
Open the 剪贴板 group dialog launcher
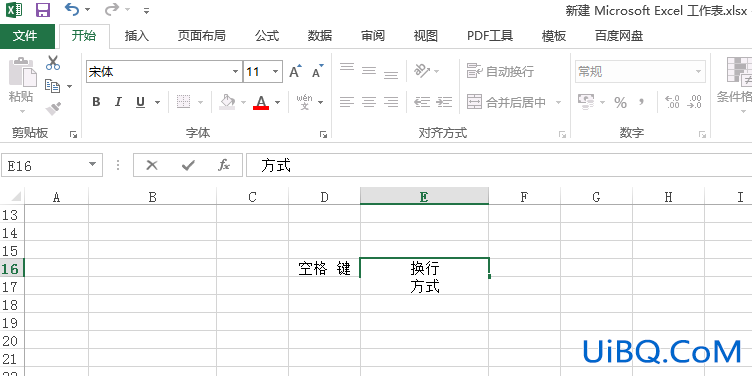pyautogui.click(x=73, y=135)
